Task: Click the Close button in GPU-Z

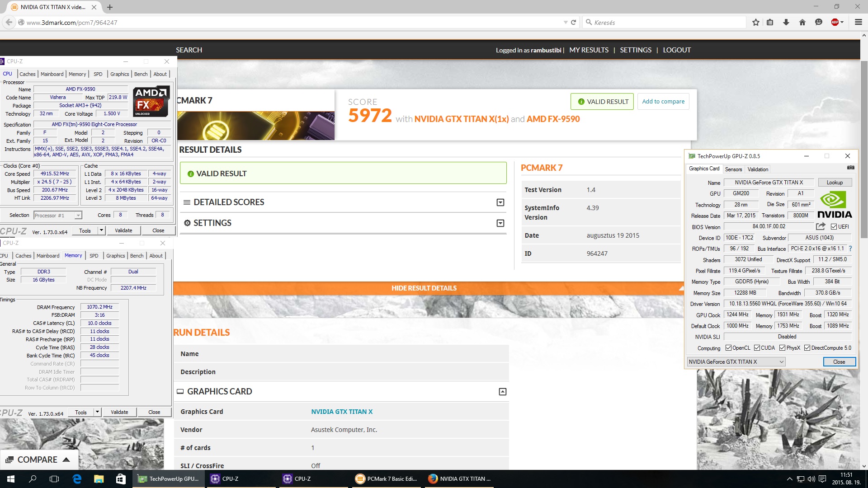Action: [839, 362]
